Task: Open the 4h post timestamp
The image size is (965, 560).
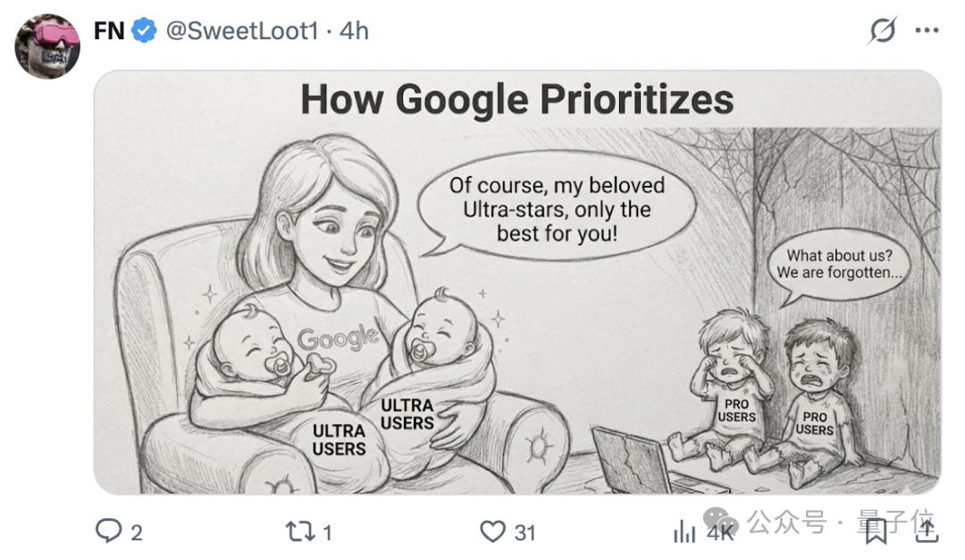Action: (x=354, y=31)
